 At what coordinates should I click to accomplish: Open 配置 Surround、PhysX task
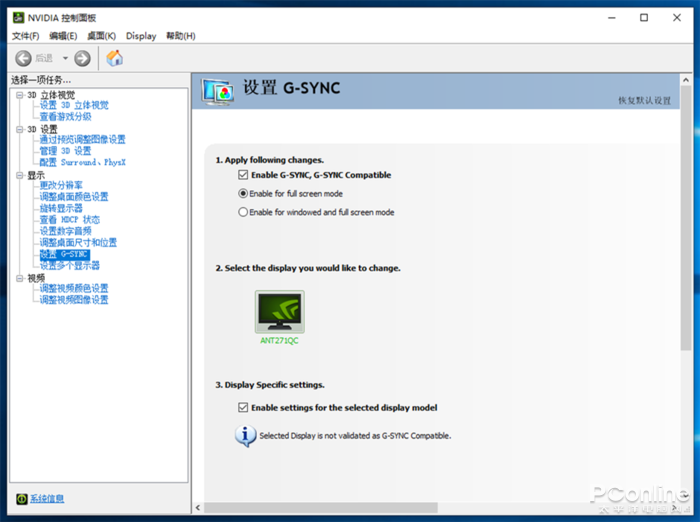pyautogui.click(x=83, y=162)
